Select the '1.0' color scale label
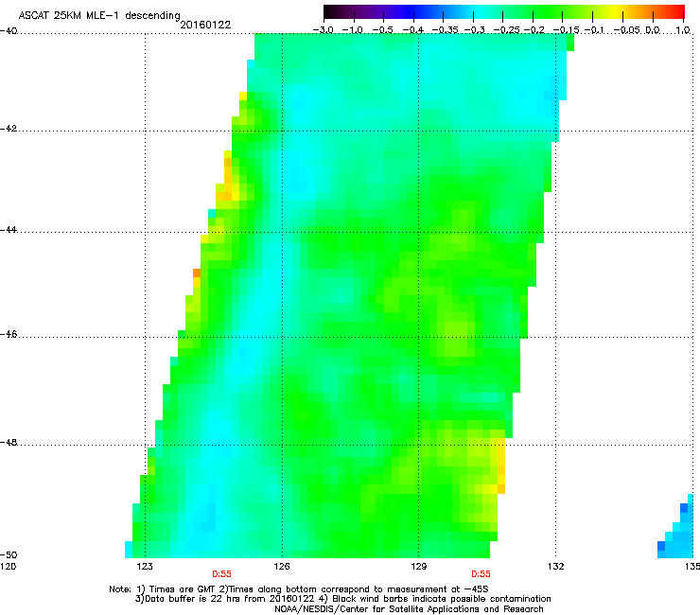The width and height of the screenshot is (700, 615). (683, 30)
